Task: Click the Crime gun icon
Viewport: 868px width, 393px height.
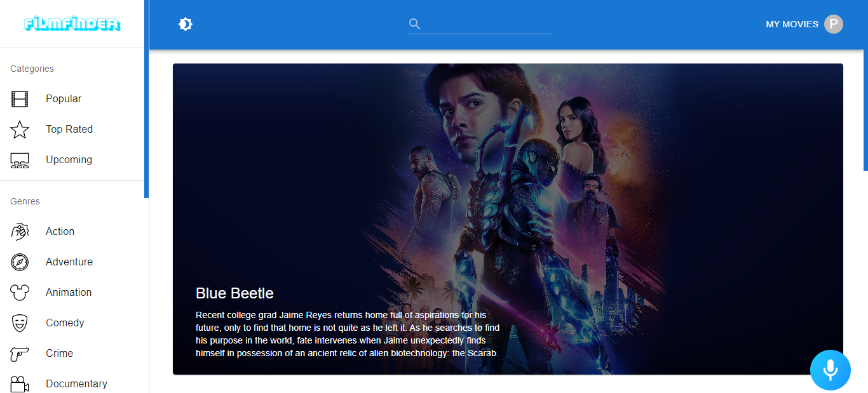Action: 20,354
